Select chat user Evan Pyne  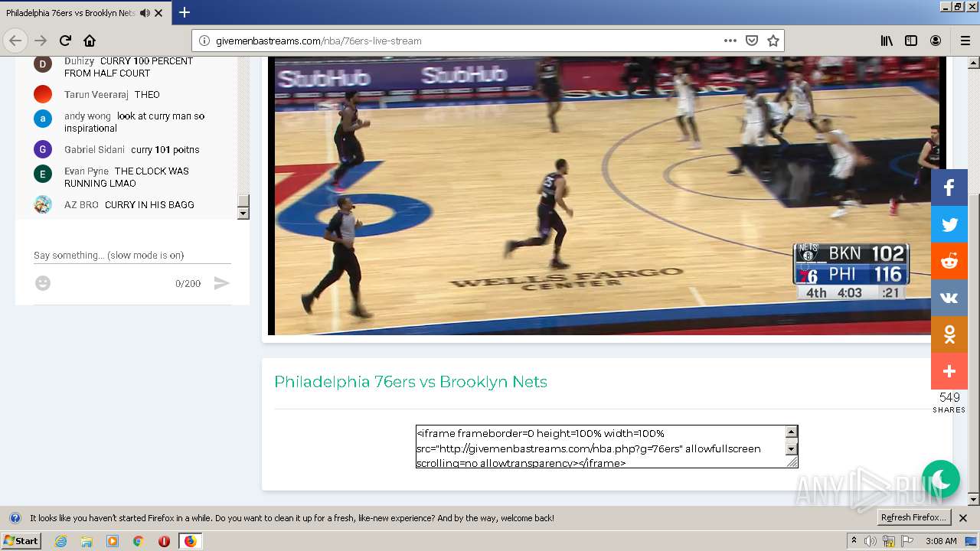coord(87,171)
